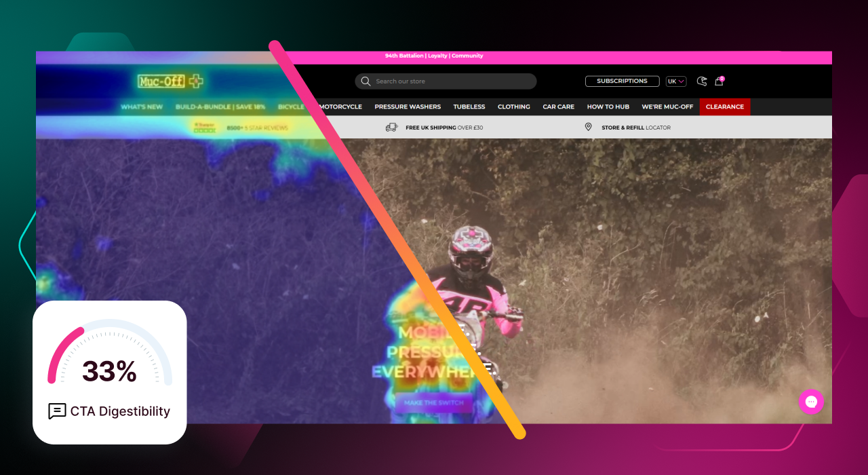Click the delivery truck icon next to free shipping
Viewport: 868px width, 475px height.
pyautogui.click(x=391, y=127)
